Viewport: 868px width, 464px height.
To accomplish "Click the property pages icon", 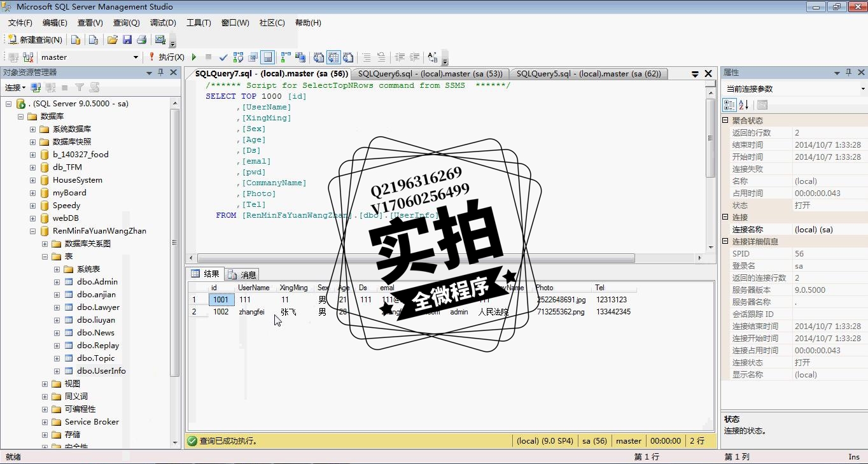I will click(x=762, y=105).
